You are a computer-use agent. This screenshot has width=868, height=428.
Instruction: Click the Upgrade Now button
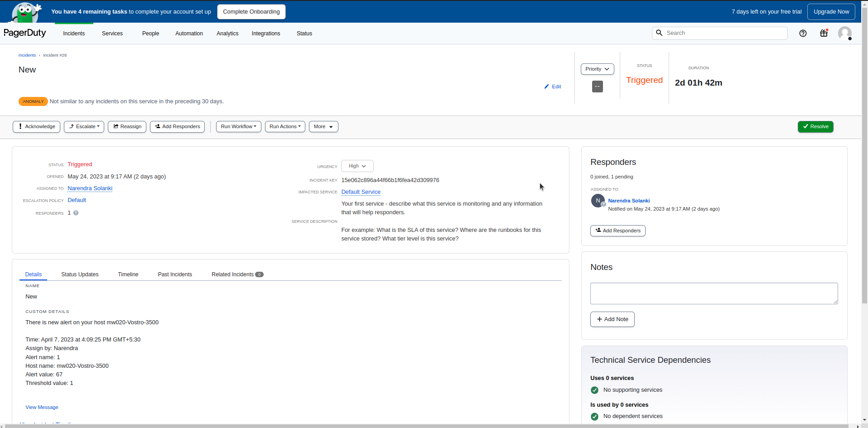click(x=831, y=12)
